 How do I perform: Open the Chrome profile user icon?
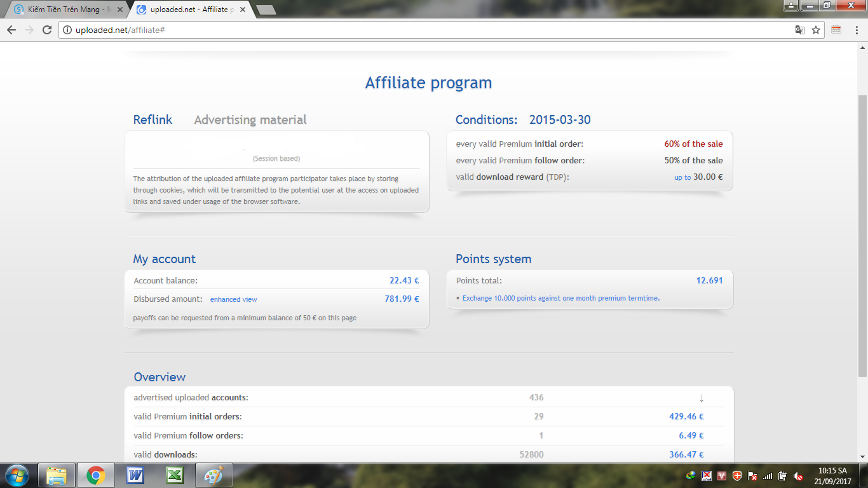point(790,6)
